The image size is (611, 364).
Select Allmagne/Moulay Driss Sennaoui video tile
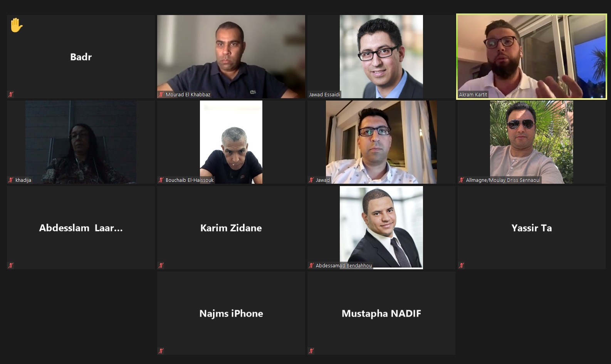pos(532,142)
